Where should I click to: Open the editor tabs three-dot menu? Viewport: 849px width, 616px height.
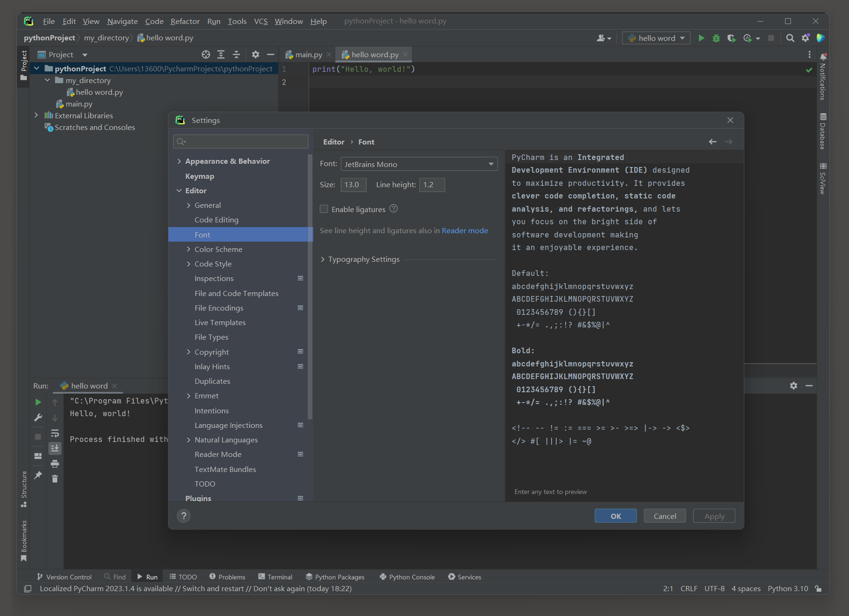coord(809,54)
